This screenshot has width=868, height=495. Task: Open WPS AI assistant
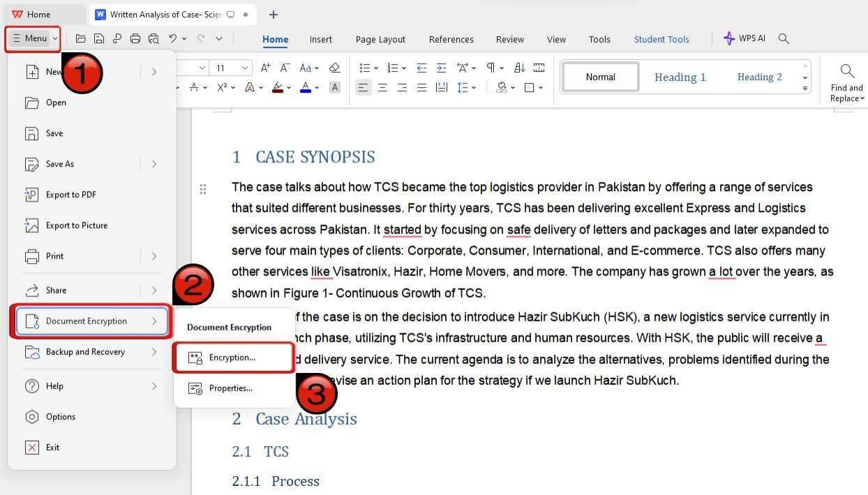pos(744,38)
